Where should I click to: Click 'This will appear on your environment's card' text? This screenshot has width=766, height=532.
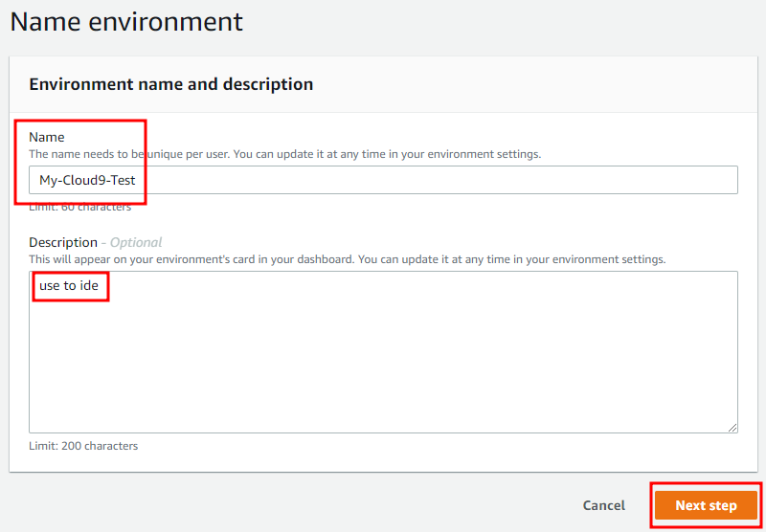[x=348, y=258]
